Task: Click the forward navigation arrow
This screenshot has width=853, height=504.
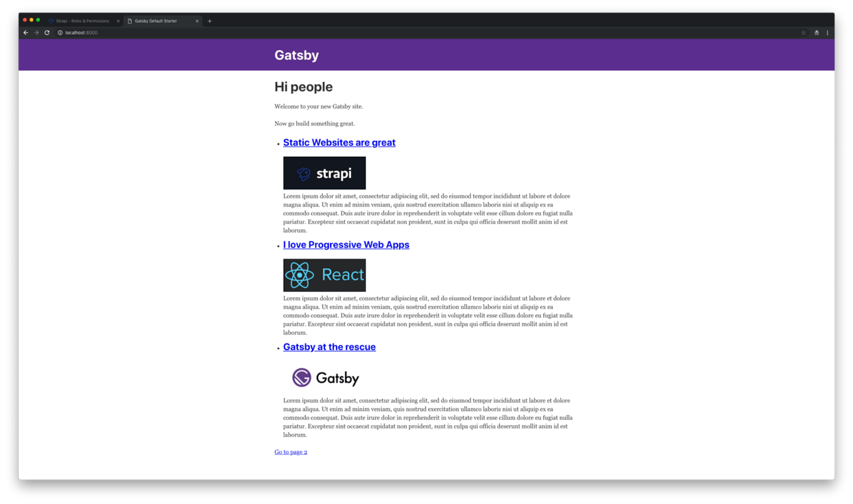Action: (x=36, y=32)
